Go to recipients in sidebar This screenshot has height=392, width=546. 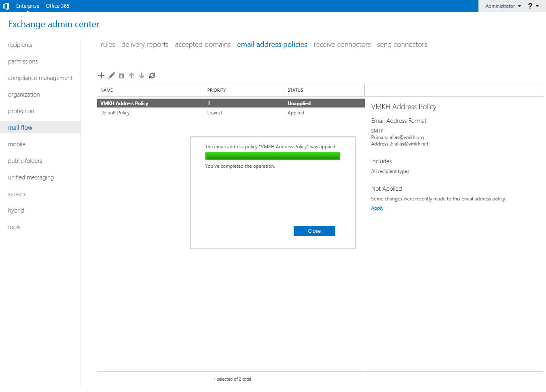20,45
